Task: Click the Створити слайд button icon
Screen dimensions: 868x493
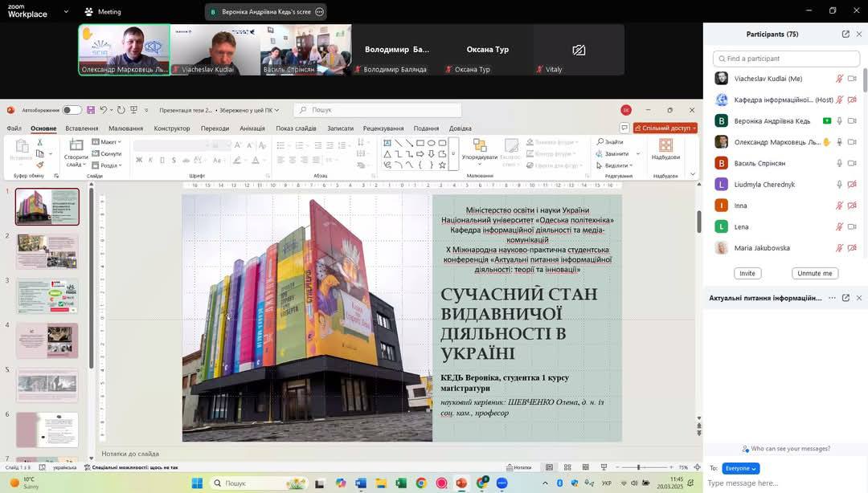Action: [x=76, y=146]
